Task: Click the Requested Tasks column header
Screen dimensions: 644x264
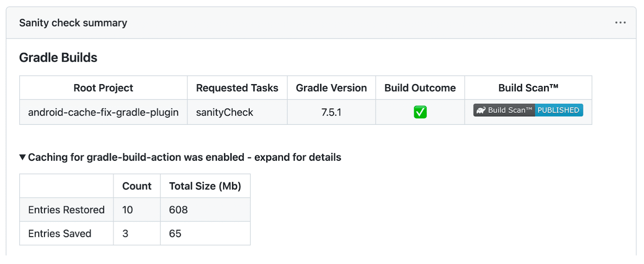Action: [237, 88]
